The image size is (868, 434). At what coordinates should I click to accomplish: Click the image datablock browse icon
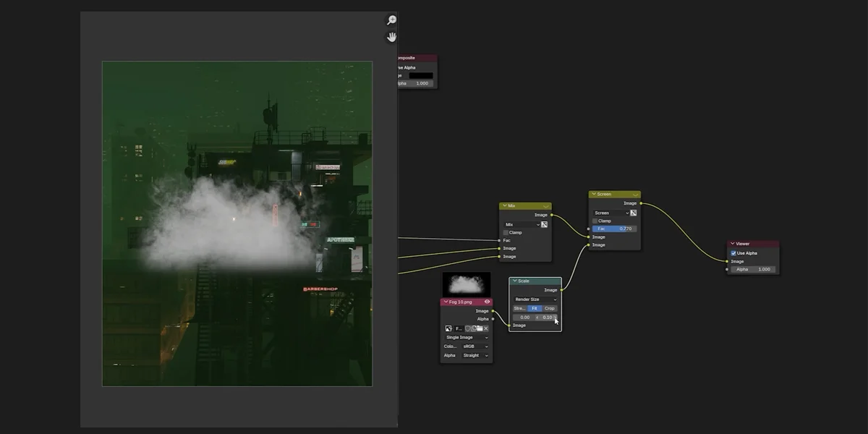click(450, 328)
